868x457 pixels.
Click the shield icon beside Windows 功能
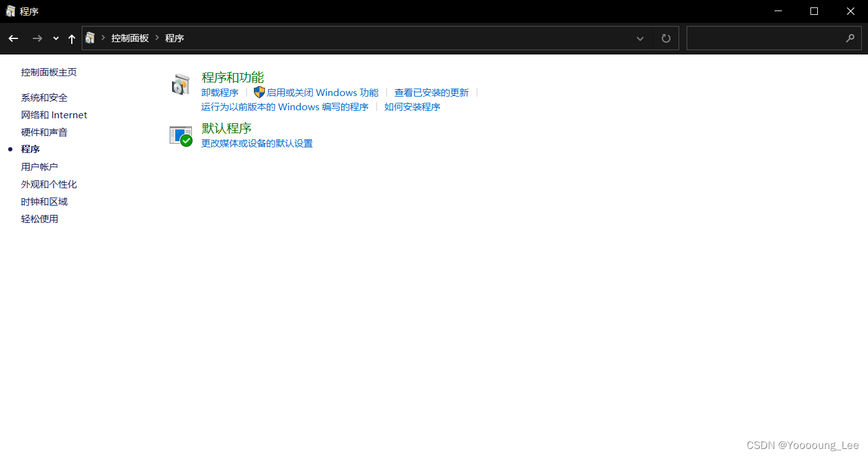click(x=259, y=92)
